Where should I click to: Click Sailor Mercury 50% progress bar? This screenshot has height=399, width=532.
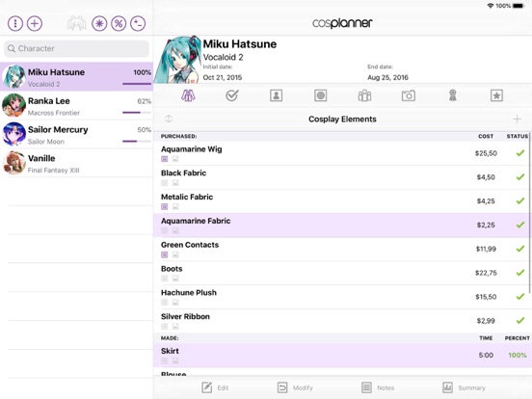coord(137,141)
